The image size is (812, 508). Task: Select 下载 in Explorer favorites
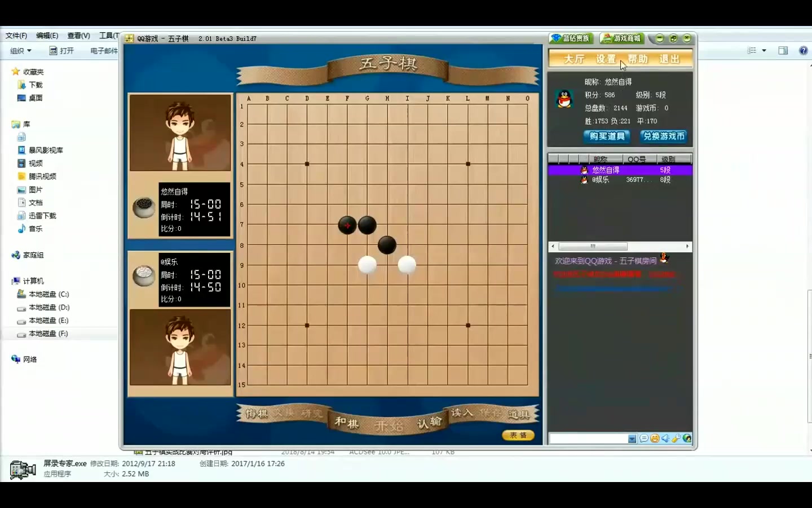tap(30, 85)
